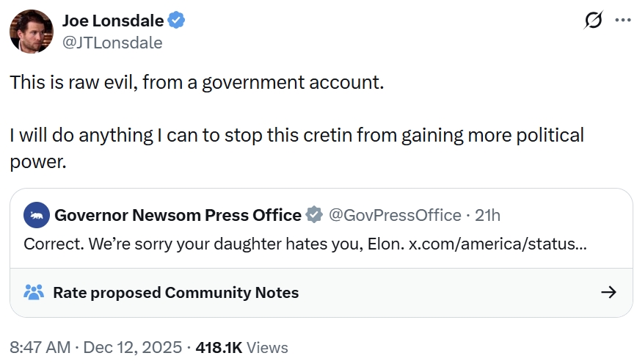
Task: Open the three-dot more options menu
Action: point(622,21)
